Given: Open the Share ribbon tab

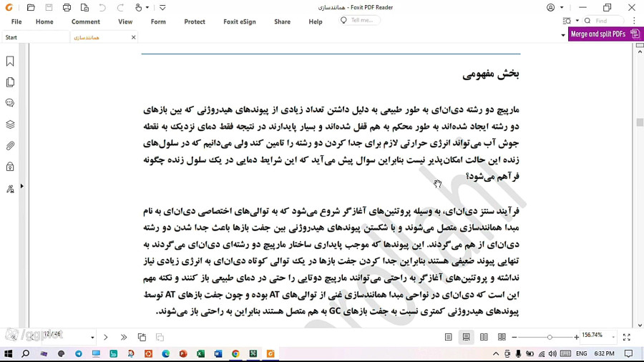Looking at the screenshot, I should (282, 21).
